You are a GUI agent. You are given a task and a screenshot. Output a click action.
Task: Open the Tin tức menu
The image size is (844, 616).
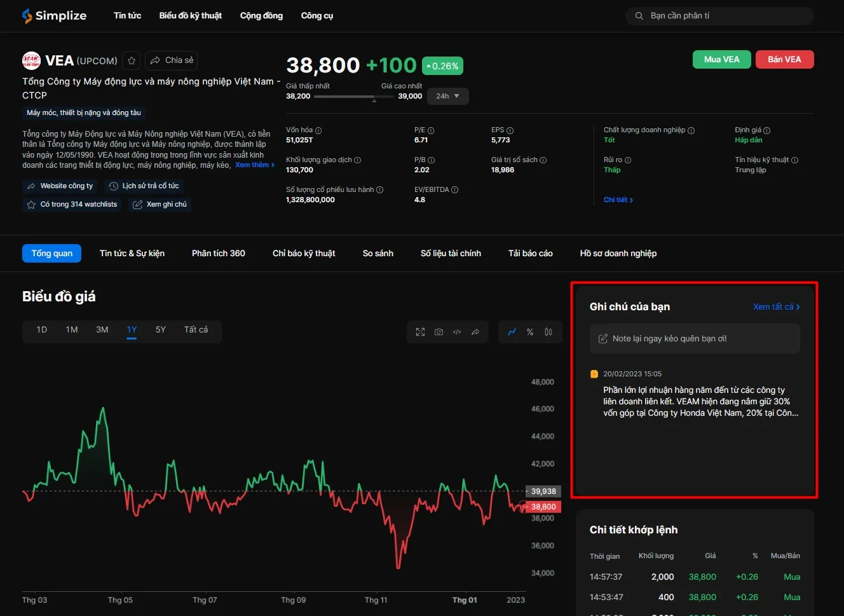point(127,16)
